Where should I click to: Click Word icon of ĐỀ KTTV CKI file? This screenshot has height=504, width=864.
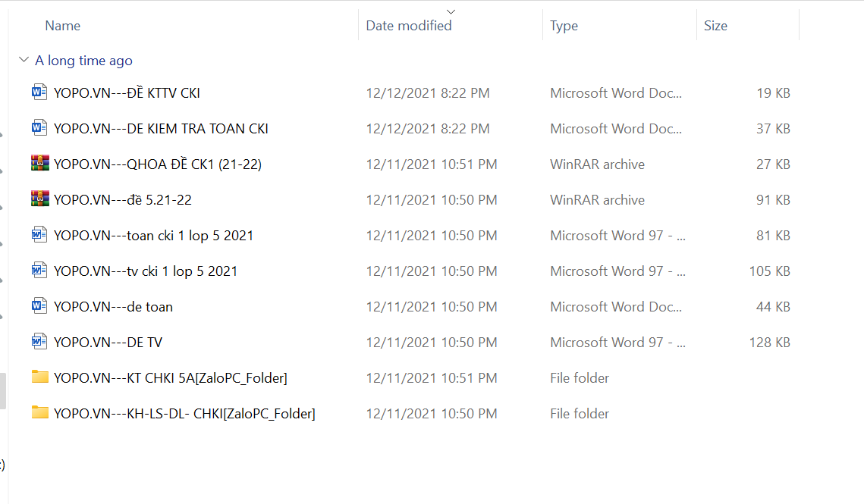coord(39,93)
